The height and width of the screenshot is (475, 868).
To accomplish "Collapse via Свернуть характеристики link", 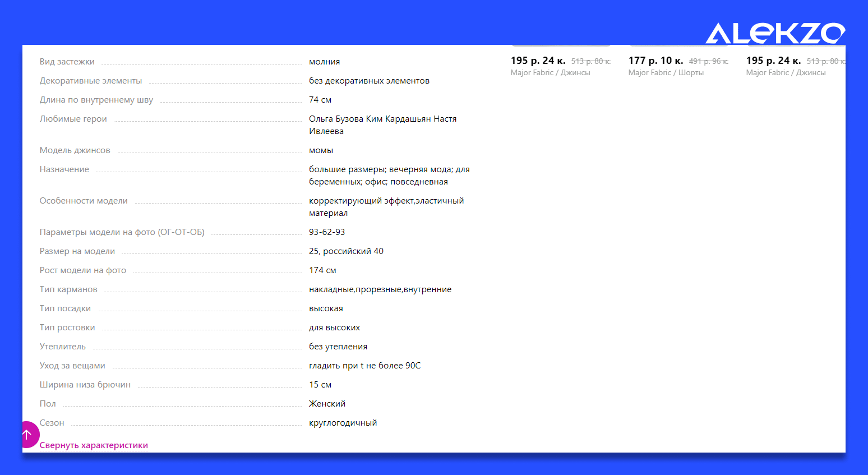I will [x=94, y=445].
